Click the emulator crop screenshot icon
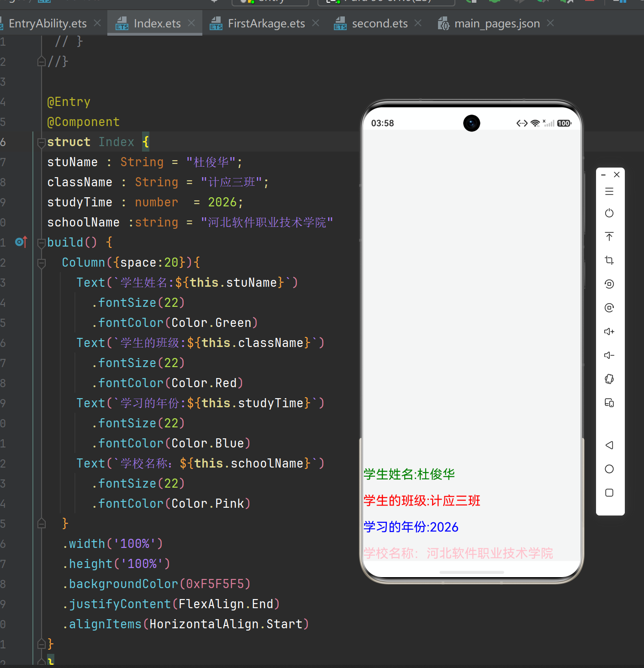The width and height of the screenshot is (644, 668). pyautogui.click(x=609, y=260)
